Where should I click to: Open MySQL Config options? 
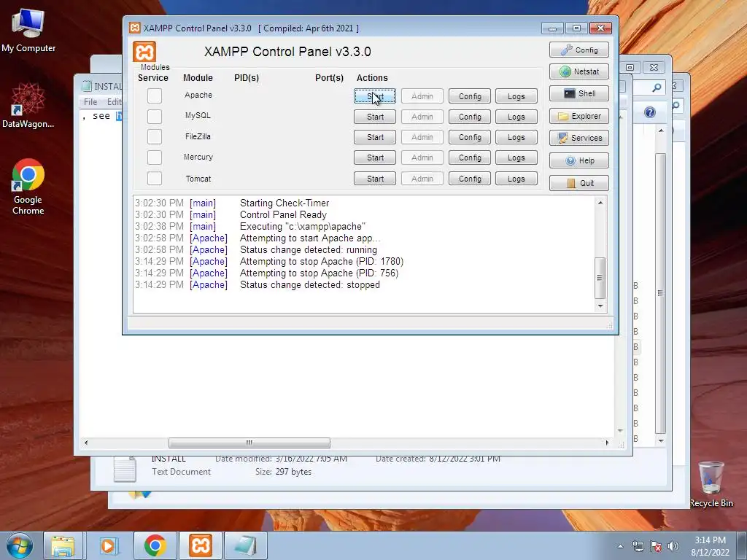(x=470, y=117)
